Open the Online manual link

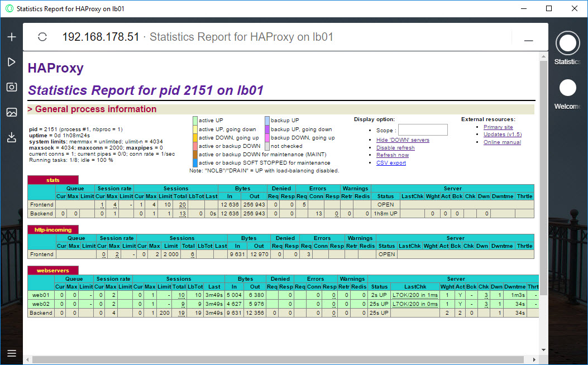point(502,142)
